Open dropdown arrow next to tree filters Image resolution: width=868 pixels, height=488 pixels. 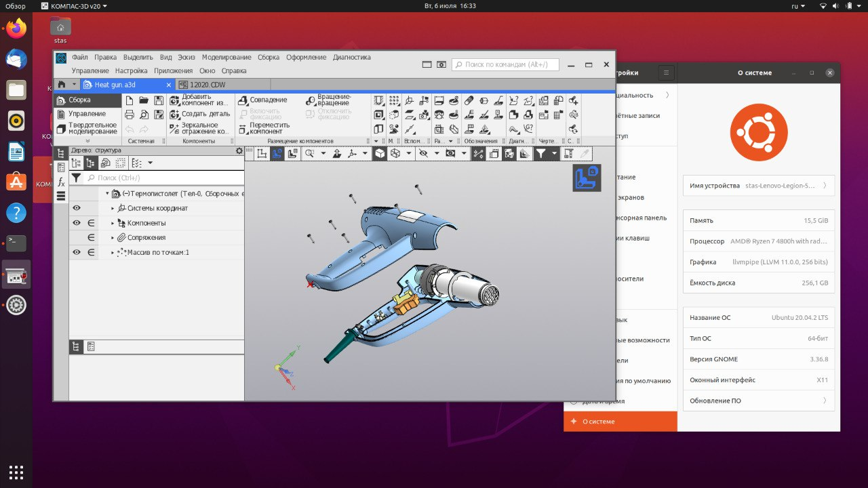[x=150, y=163]
